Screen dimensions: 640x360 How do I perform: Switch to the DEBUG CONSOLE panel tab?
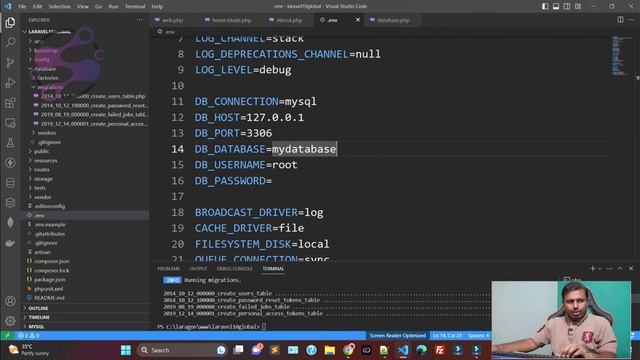pos(235,269)
